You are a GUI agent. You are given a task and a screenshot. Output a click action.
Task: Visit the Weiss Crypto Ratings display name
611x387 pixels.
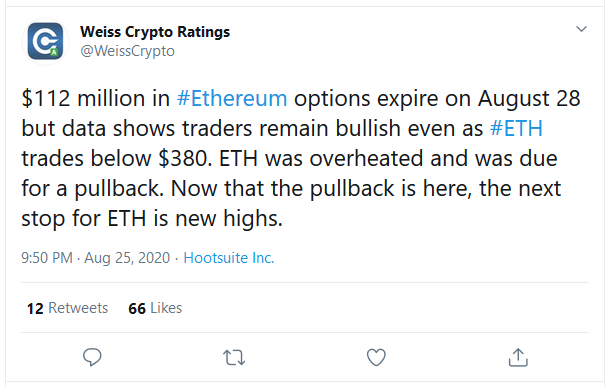click(155, 32)
